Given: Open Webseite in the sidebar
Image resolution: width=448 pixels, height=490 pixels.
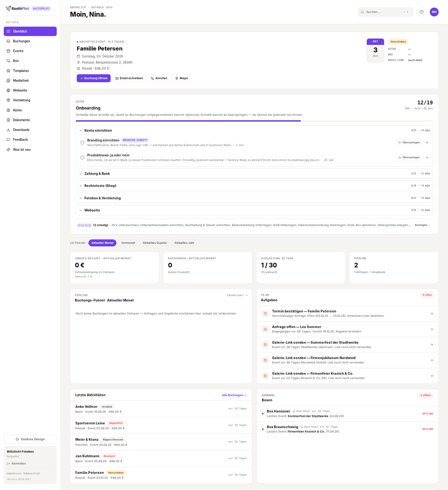Looking at the screenshot, I should [x=30, y=90].
